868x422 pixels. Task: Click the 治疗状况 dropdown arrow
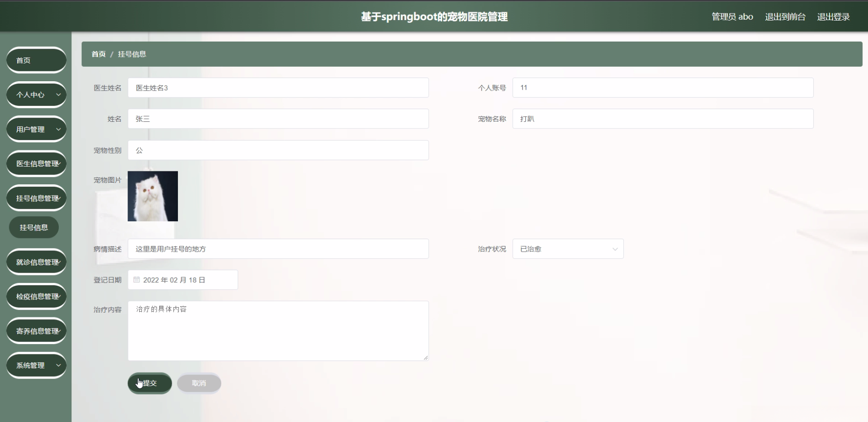click(x=615, y=249)
